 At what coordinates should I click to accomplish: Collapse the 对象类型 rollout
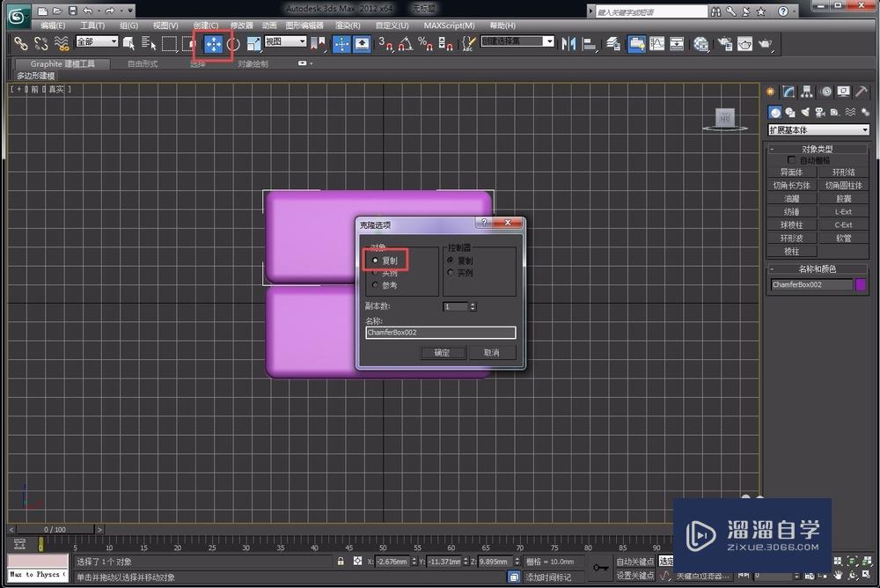[x=818, y=148]
